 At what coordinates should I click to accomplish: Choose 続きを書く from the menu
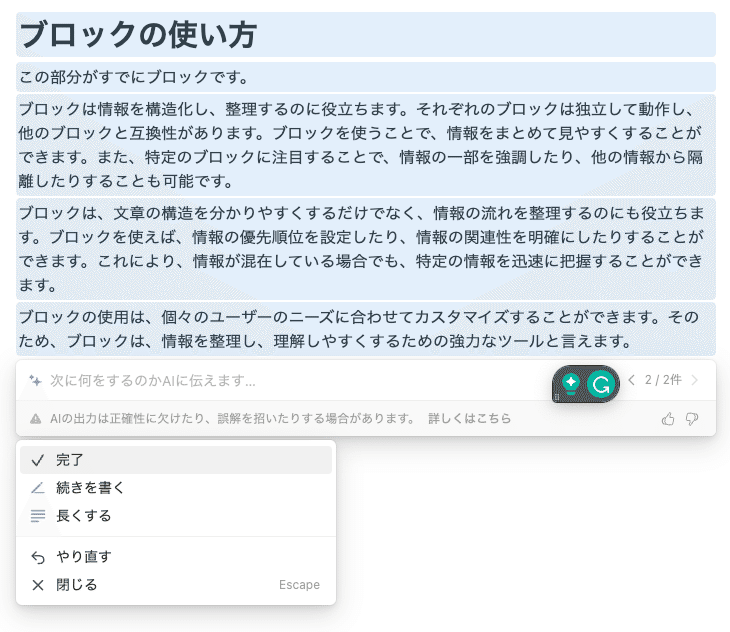(176, 488)
